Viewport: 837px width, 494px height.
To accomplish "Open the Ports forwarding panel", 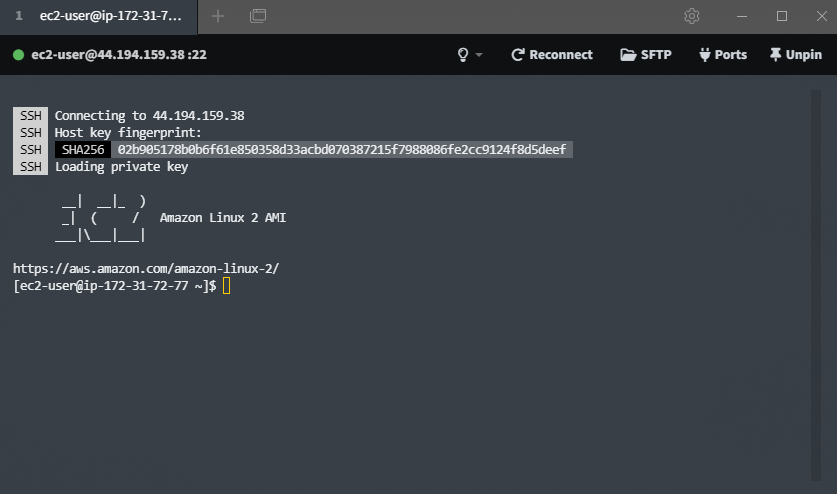I will pos(723,55).
